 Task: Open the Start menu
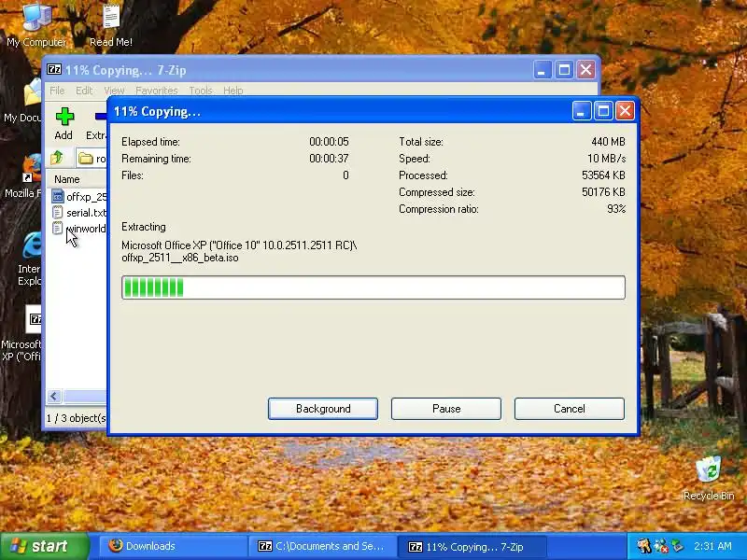coord(44,546)
